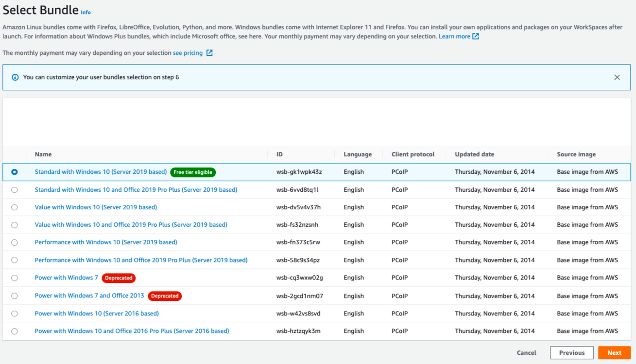
Task: Click the Updated date column header
Action: pyautogui.click(x=474, y=154)
